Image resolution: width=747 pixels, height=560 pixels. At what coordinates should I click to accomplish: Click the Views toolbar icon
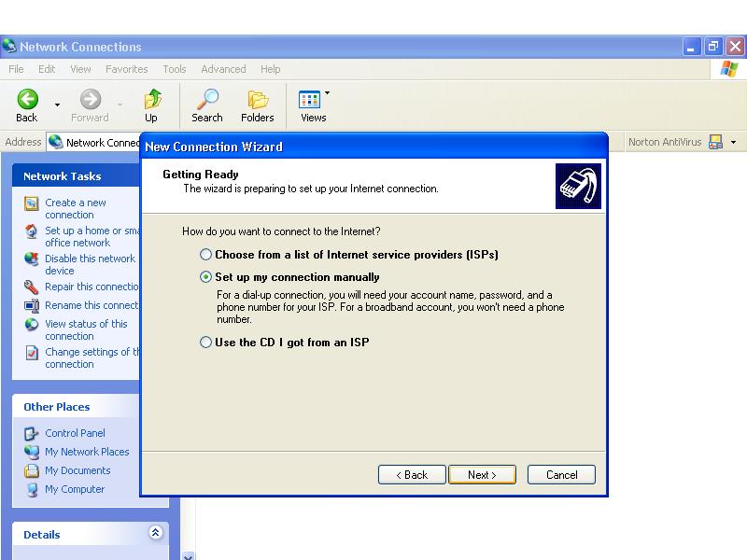click(309, 100)
